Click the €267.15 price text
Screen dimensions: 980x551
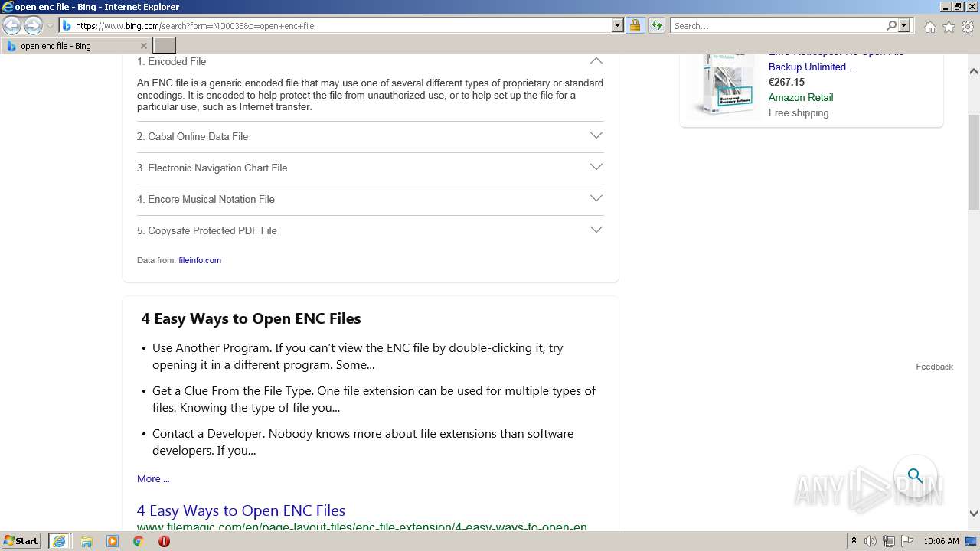[x=786, y=82]
